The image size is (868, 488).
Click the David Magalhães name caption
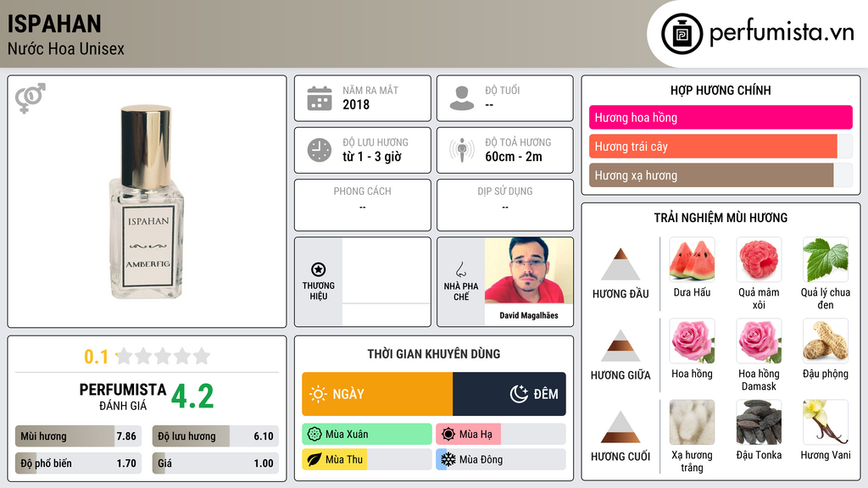(529, 315)
